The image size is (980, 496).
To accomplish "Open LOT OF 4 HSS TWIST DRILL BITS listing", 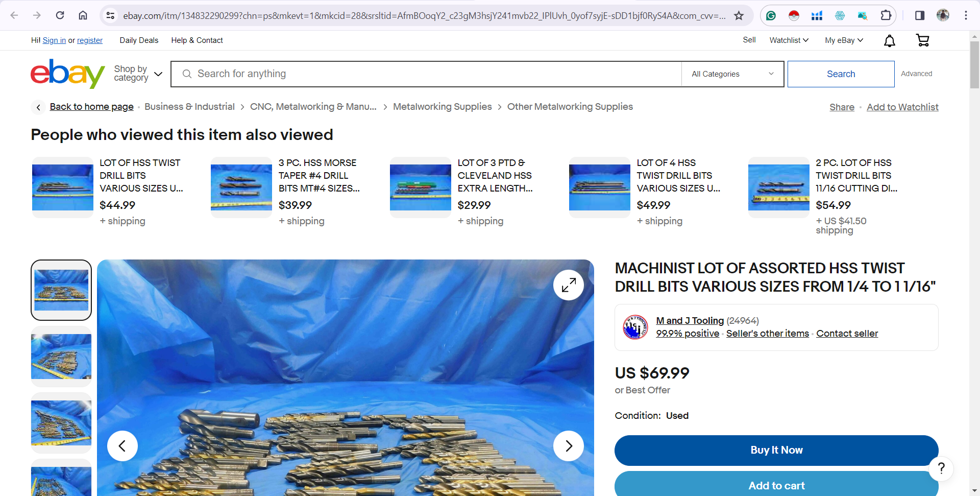I will (x=678, y=175).
